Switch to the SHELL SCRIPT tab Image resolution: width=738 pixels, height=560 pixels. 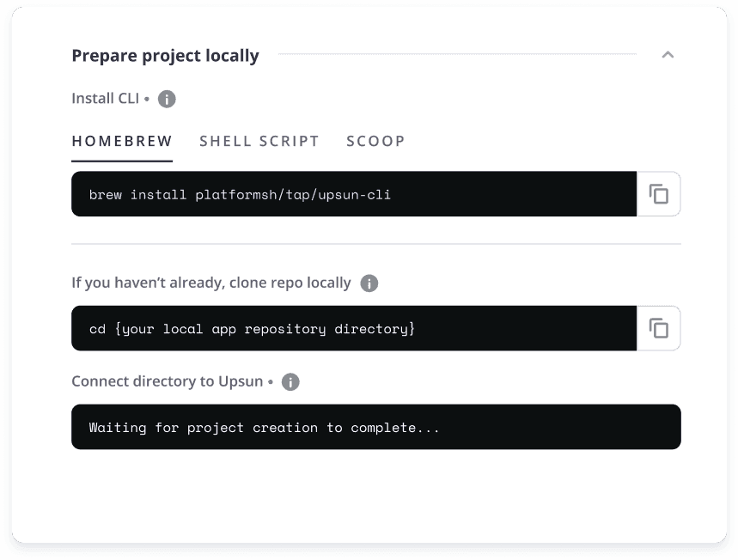click(x=259, y=141)
